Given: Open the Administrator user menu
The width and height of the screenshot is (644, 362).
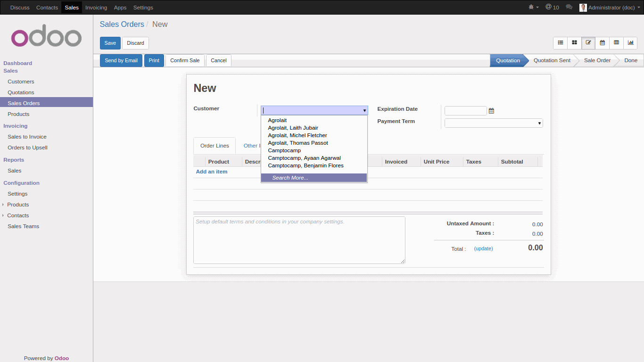Looking at the screenshot, I should [610, 7].
